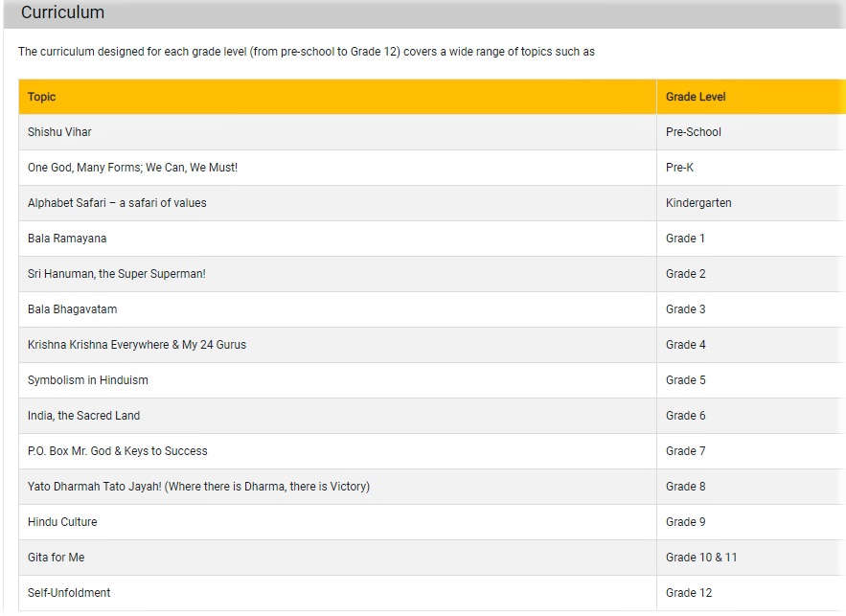This screenshot has height=616, width=846.
Task: Select Gita for Me topic
Action: point(57,558)
